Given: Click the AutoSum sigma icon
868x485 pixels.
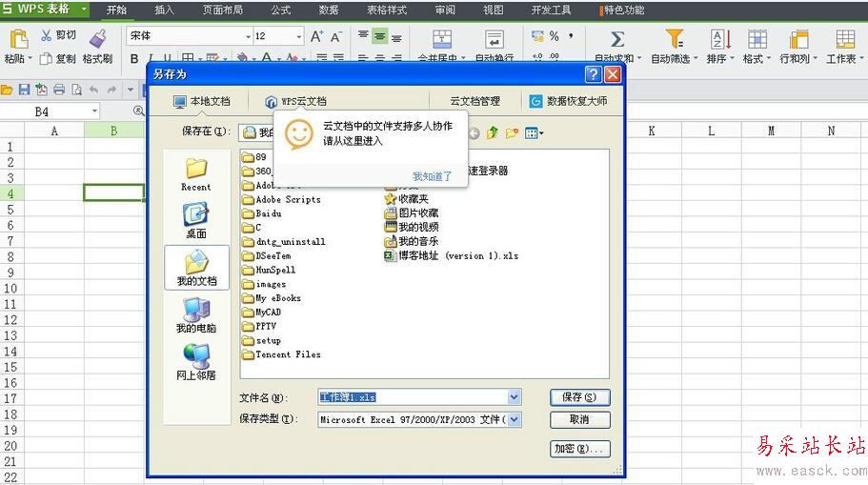Looking at the screenshot, I should (x=617, y=39).
